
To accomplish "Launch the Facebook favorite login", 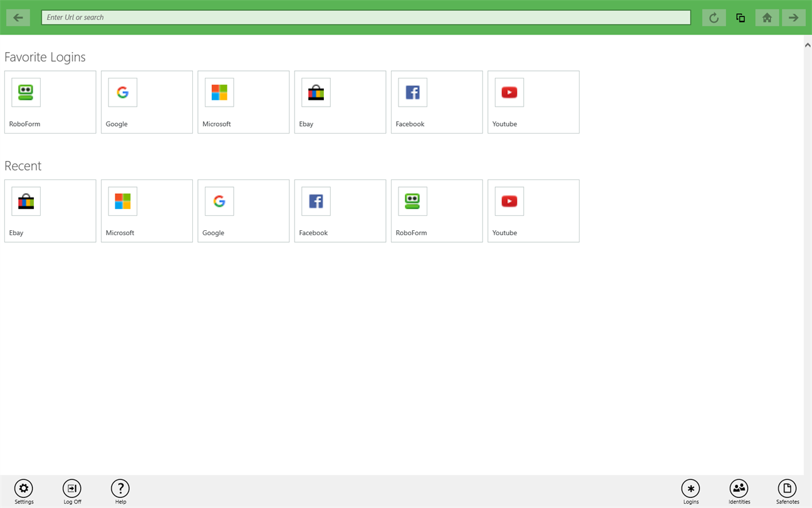I will click(437, 102).
